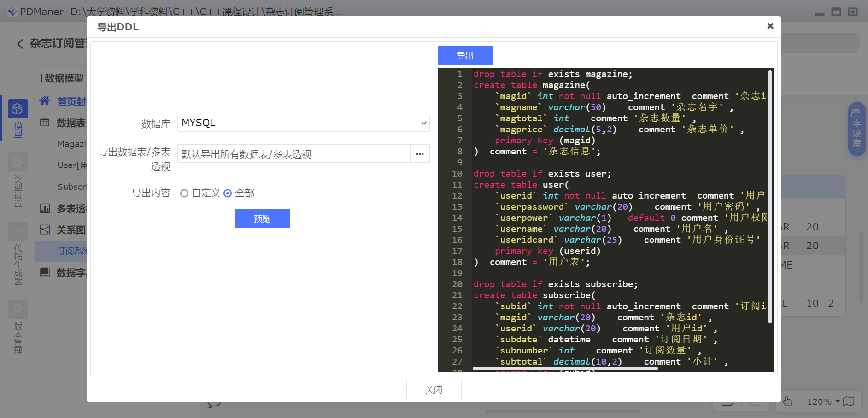Click the horizontal scrollbar of the code editor
868x418 pixels.
(565, 369)
